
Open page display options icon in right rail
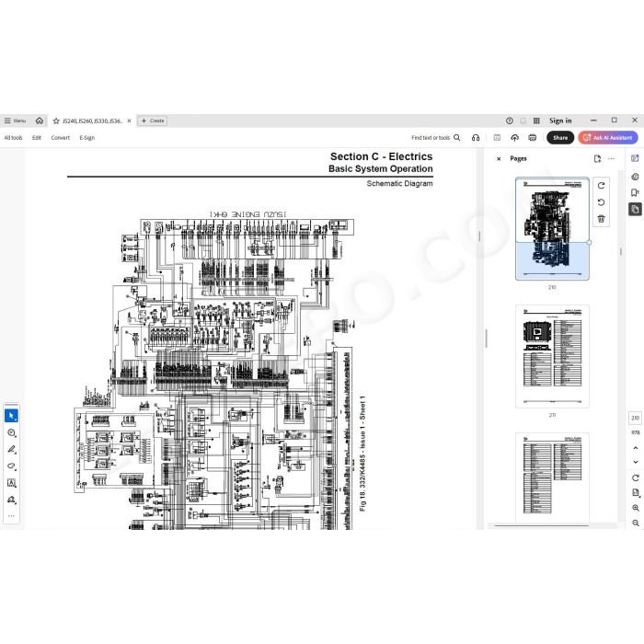(636, 492)
